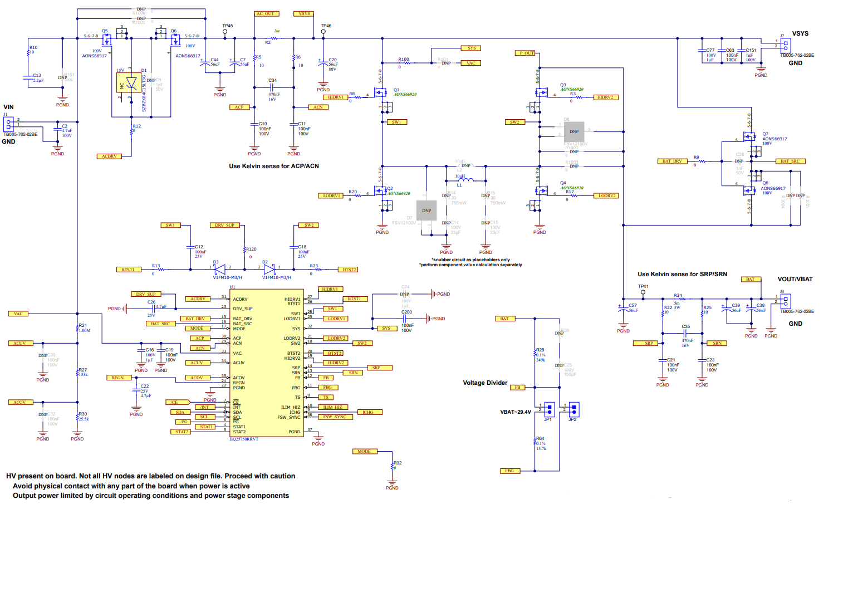Click the U1 BQ25750RRVT IC body
The width and height of the screenshot is (868, 597).
(x=267, y=363)
